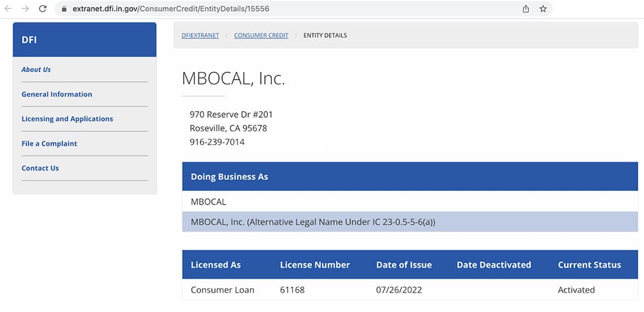This screenshot has height=312, width=644.
Task: Open General Information in sidebar
Action: [x=57, y=94]
